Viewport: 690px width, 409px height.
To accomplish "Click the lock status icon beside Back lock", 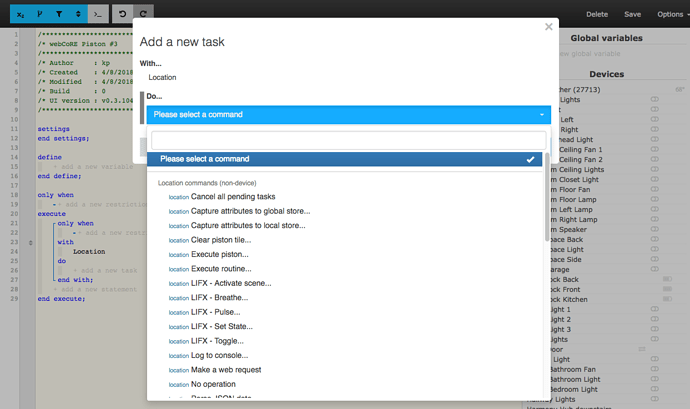I will point(668,279).
